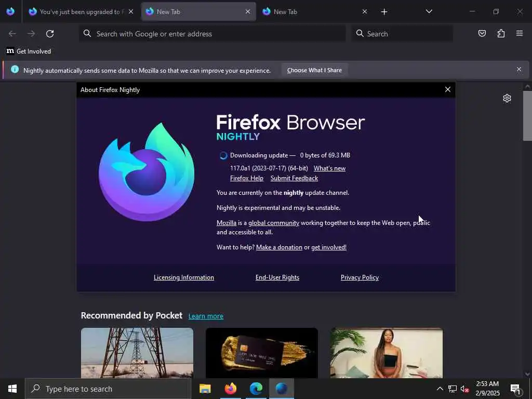The height and width of the screenshot is (399, 532).
Task: Open the application hamburger menu
Action: click(x=520, y=33)
